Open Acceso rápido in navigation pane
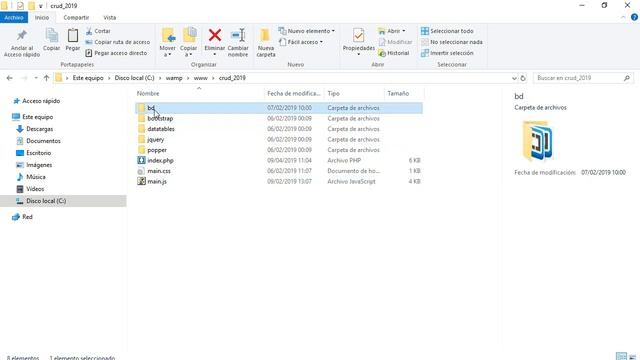The height and width of the screenshot is (360, 640). (x=36, y=101)
